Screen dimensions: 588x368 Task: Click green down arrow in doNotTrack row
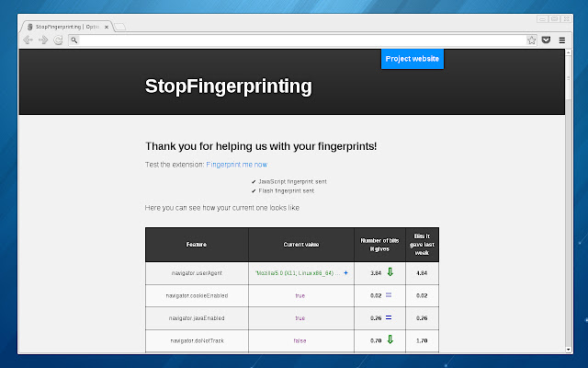[x=390, y=339]
